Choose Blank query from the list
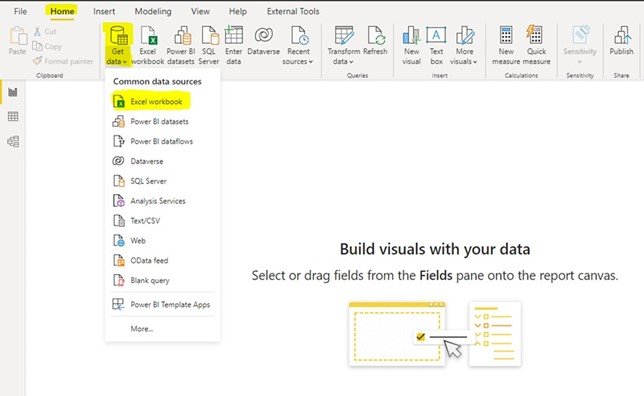This screenshot has height=396, width=644. pyautogui.click(x=162, y=280)
